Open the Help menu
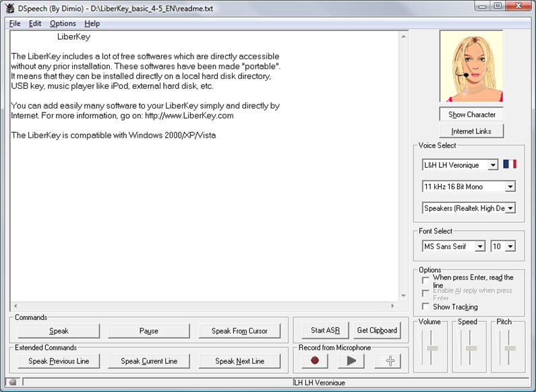Image resolution: width=536 pixels, height=392 pixels. coord(92,24)
